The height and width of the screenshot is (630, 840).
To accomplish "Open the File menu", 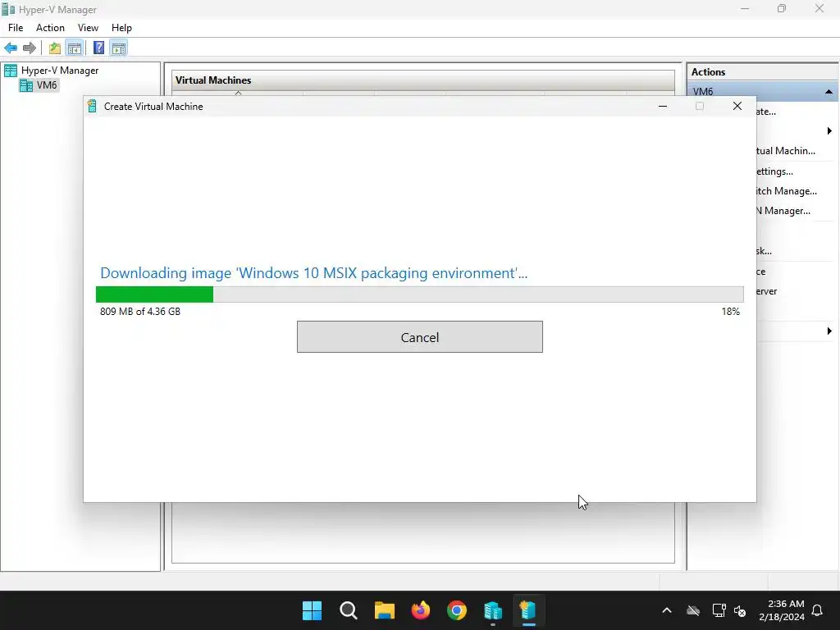I will click(16, 28).
